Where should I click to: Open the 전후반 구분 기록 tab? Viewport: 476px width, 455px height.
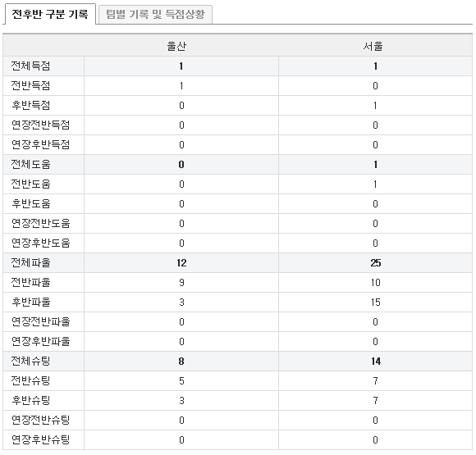click(x=49, y=14)
